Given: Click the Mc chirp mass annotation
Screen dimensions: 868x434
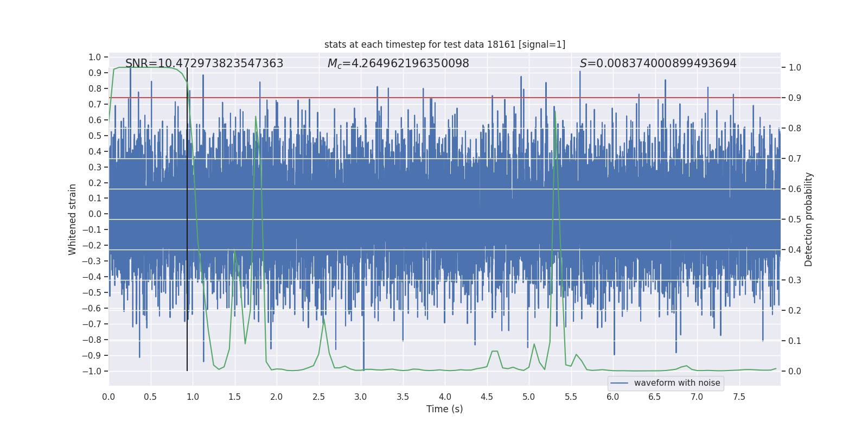Looking at the screenshot, I should pyautogui.click(x=398, y=63).
